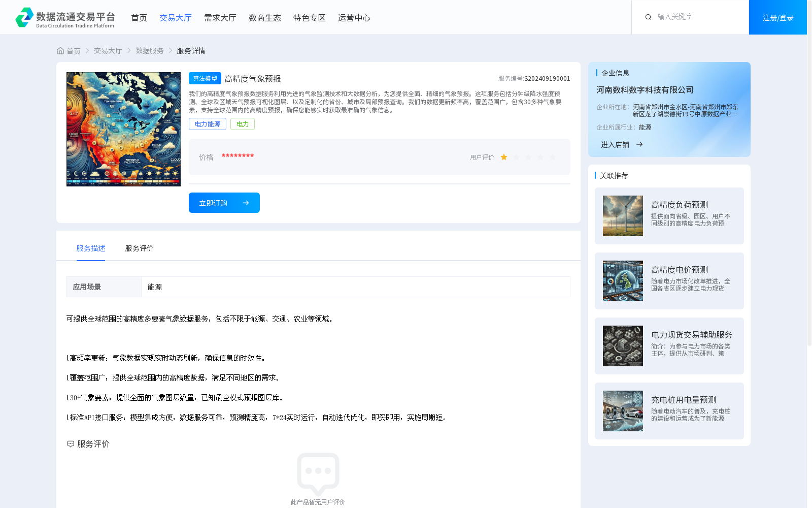The width and height of the screenshot is (812, 508).
Task: Click the masked price ********
Action: click(x=238, y=156)
